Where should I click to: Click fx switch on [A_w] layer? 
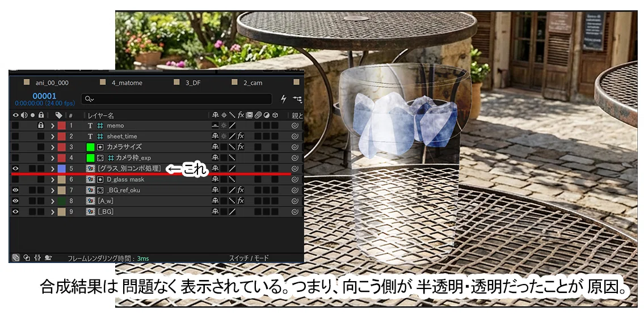coord(241,201)
